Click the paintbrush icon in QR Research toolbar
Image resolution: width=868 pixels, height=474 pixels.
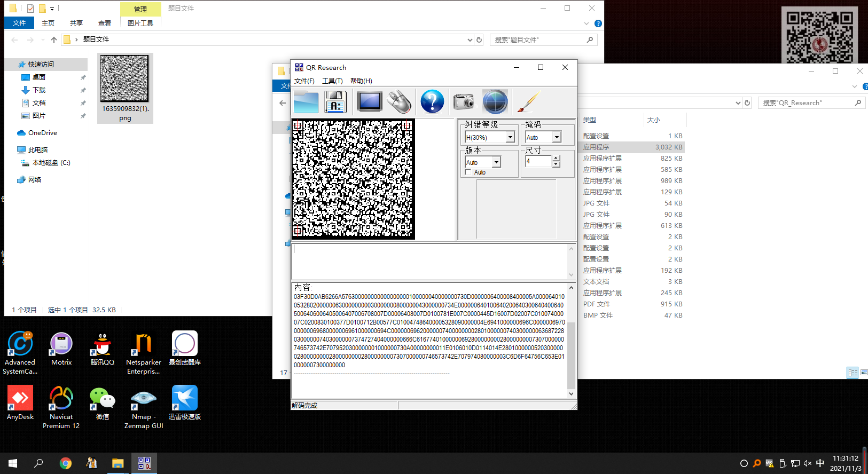(529, 101)
